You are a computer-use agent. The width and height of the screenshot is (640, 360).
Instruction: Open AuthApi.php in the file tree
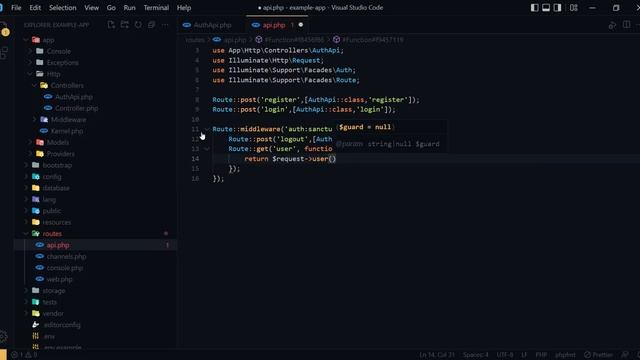[x=74, y=97]
